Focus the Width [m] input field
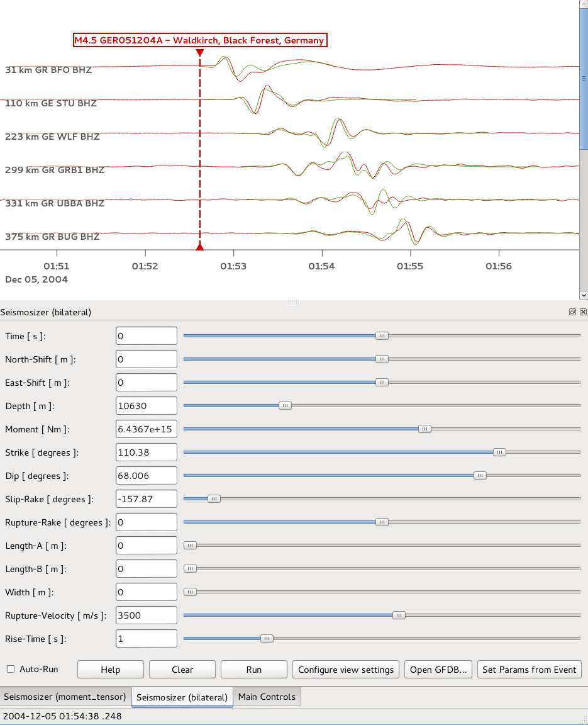This screenshot has width=588, height=725. 147,592
